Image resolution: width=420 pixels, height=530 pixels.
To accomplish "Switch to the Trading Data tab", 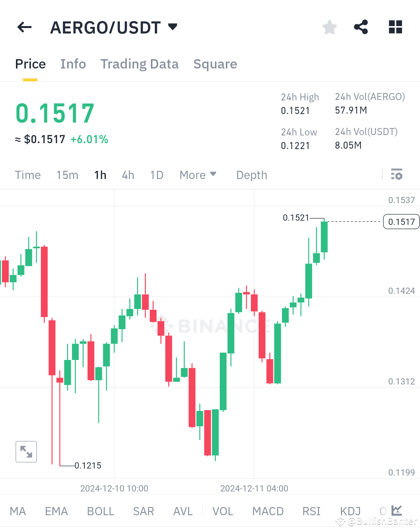I will [140, 64].
